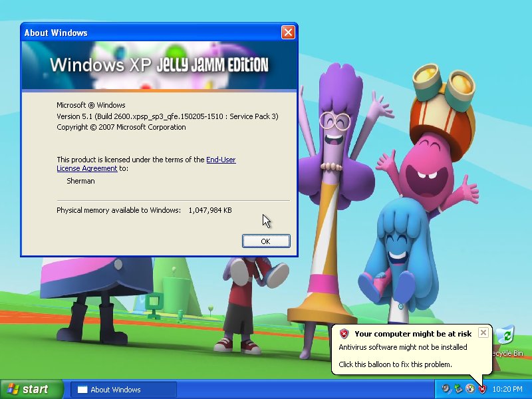The width and height of the screenshot is (532, 399).
Task: Open the License Agreement link
Action: pyautogui.click(x=87, y=168)
